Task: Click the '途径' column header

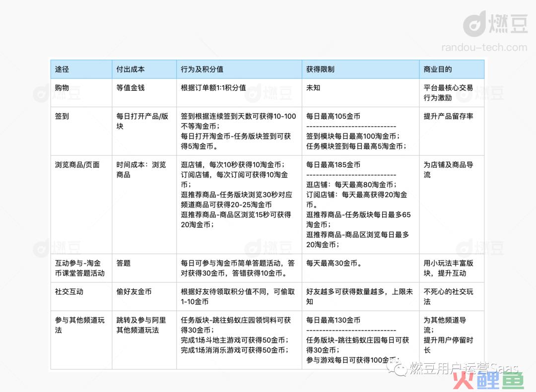Action: 81,69
